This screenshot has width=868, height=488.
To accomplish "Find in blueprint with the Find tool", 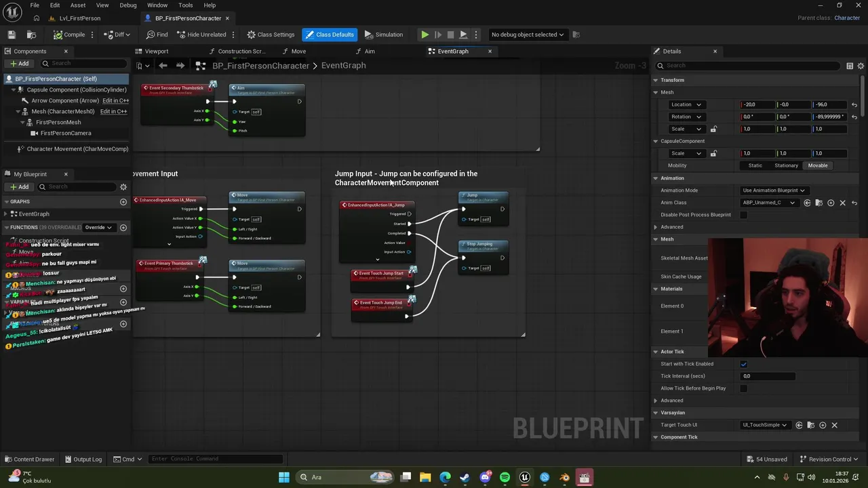I will pyautogui.click(x=157, y=35).
